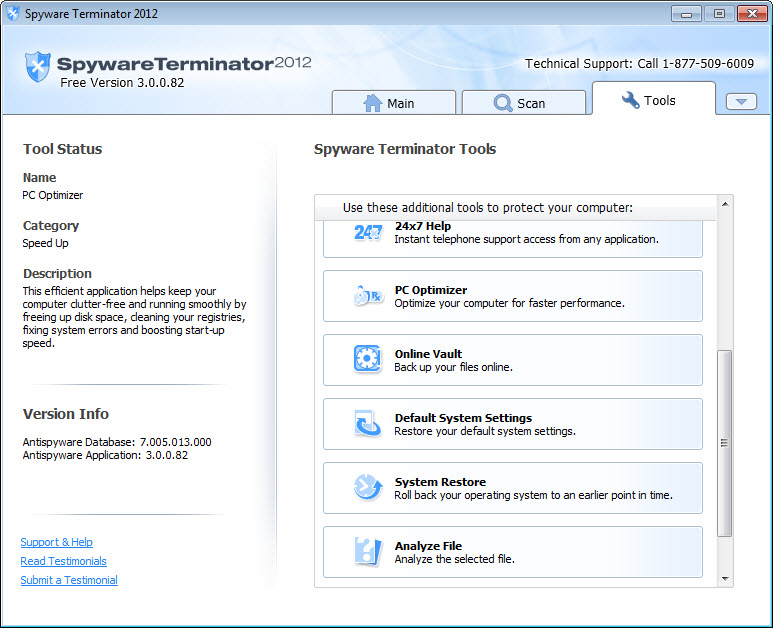Click the Spyware Terminator Tools heading

point(405,149)
